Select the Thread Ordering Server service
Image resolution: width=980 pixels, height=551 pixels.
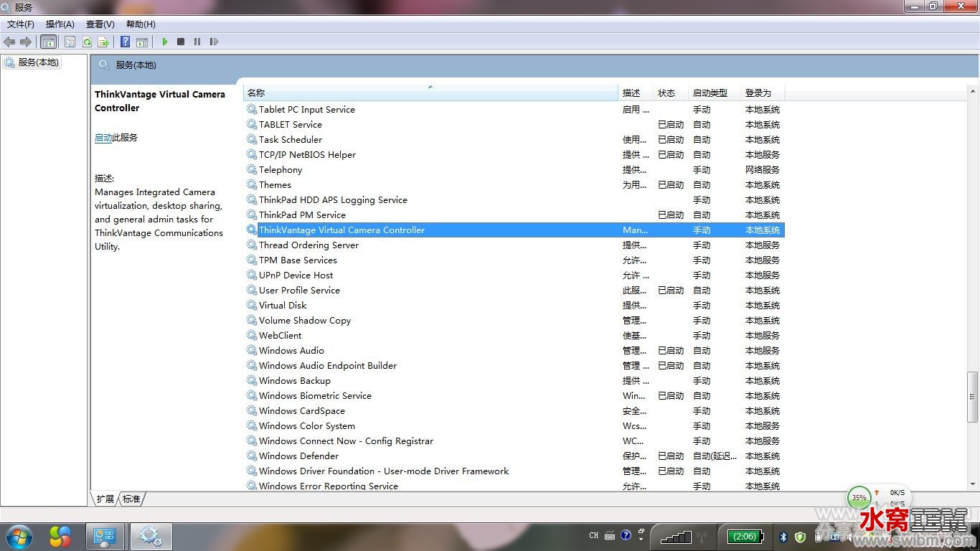click(x=514, y=245)
